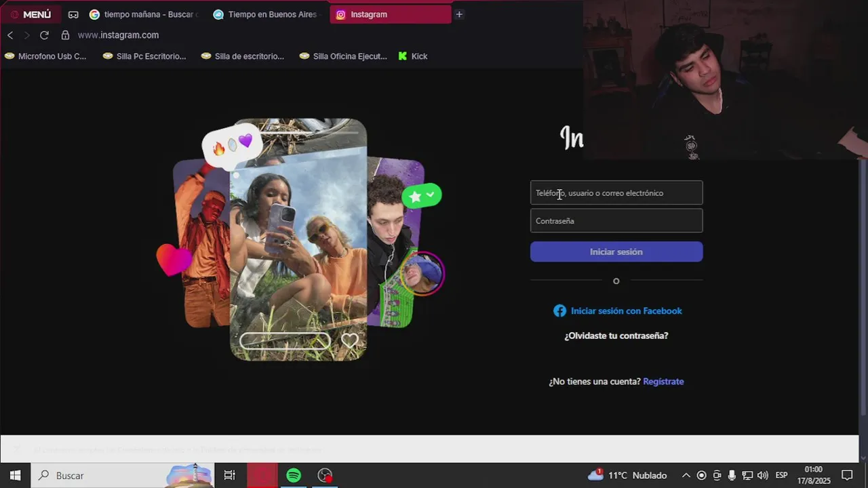Open the 'Microfono Usb C...' bookmark

pos(45,56)
